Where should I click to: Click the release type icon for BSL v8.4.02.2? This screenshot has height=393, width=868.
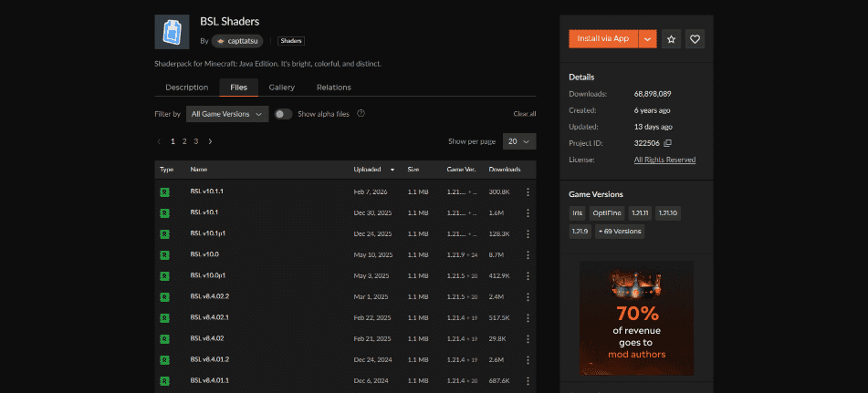(x=164, y=296)
